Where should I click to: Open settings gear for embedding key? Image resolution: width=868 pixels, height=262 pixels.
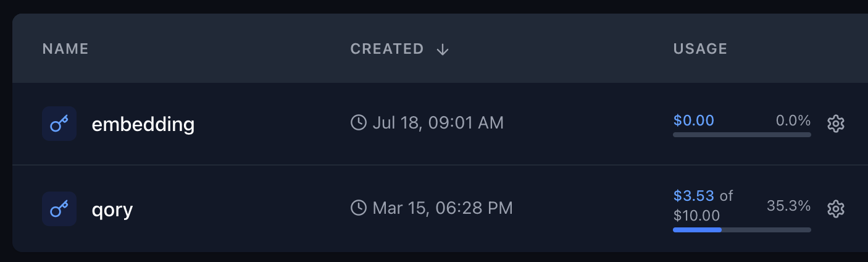click(835, 124)
